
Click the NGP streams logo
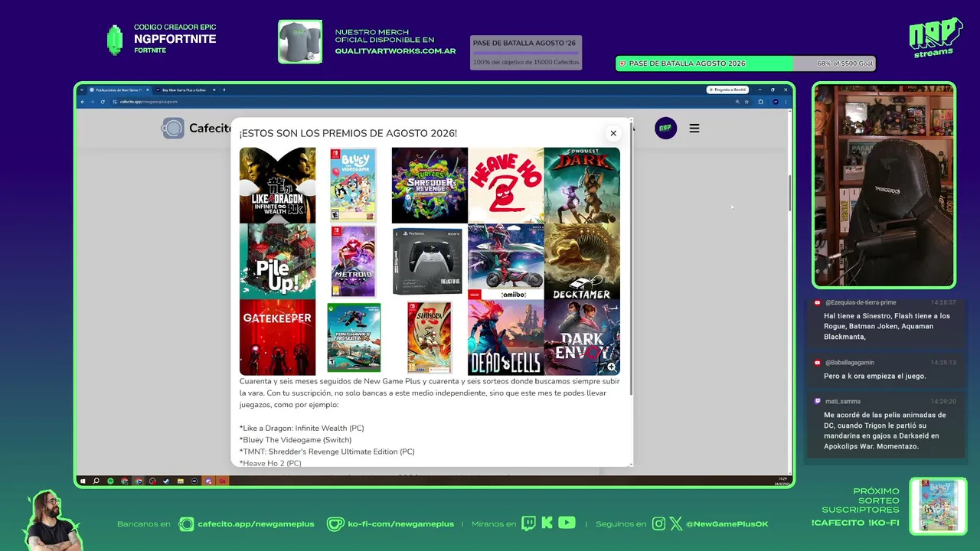click(936, 37)
